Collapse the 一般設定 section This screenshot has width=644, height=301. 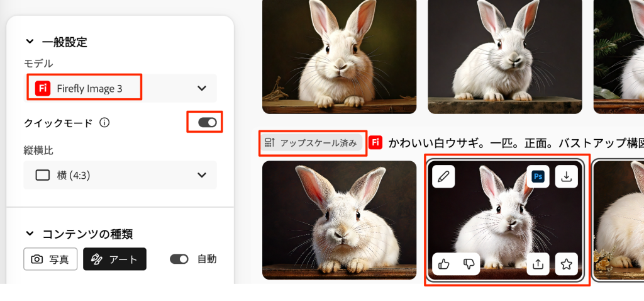30,42
